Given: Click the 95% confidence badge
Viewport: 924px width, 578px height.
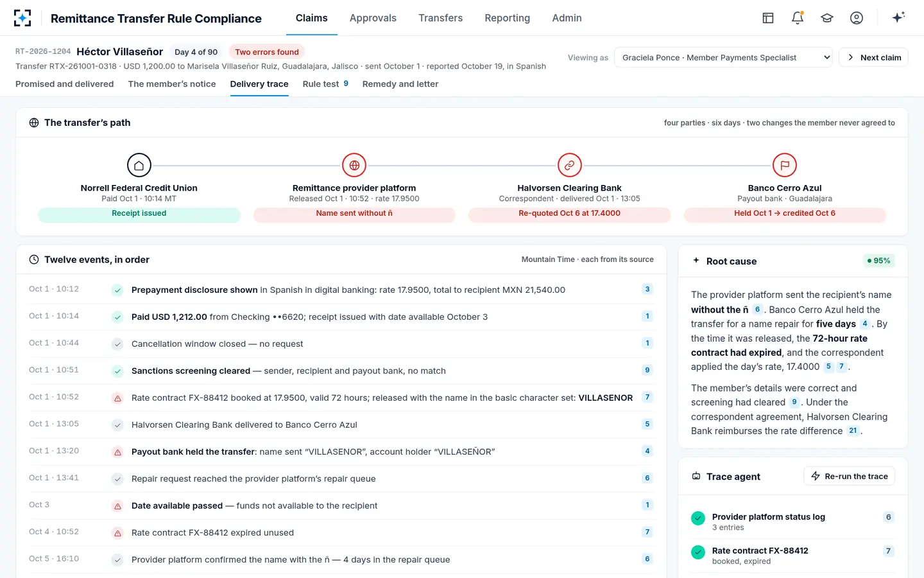Looking at the screenshot, I should click(878, 261).
